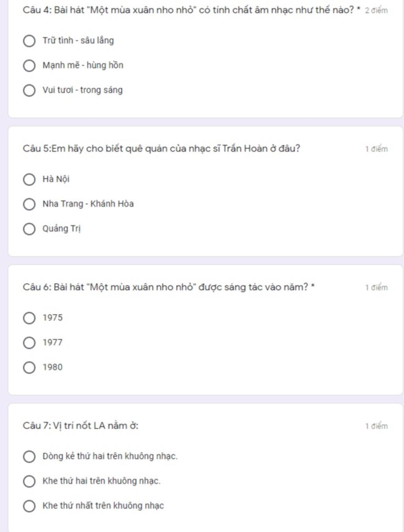This screenshot has width=404, height=532.
Task: Click the '2 điểm' score label on Câu 4
Action: [x=376, y=11]
